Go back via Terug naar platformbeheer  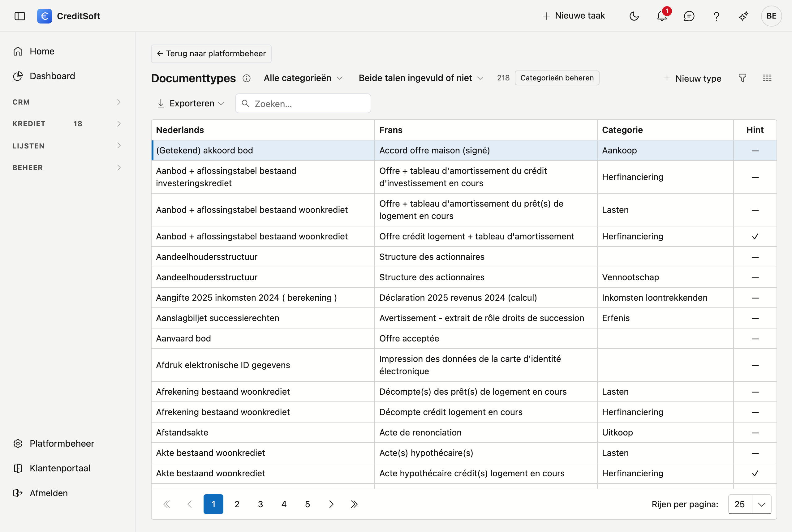point(211,54)
